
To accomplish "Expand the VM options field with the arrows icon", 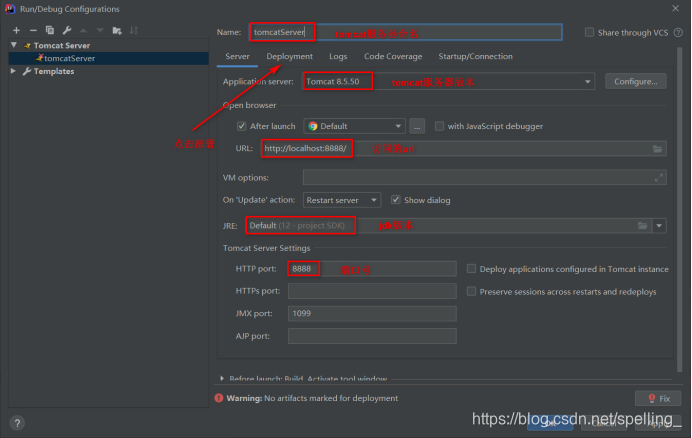I will 658,177.
